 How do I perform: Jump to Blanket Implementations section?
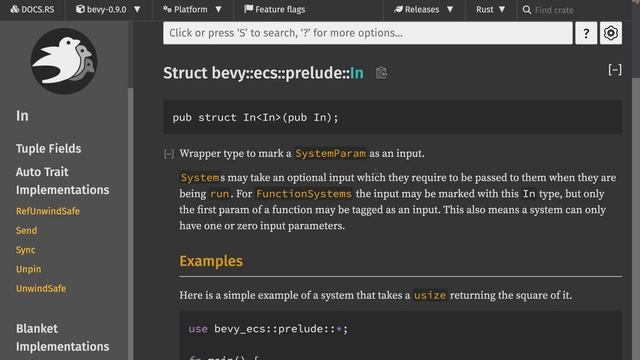pyautogui.click(x=62, y=338)
